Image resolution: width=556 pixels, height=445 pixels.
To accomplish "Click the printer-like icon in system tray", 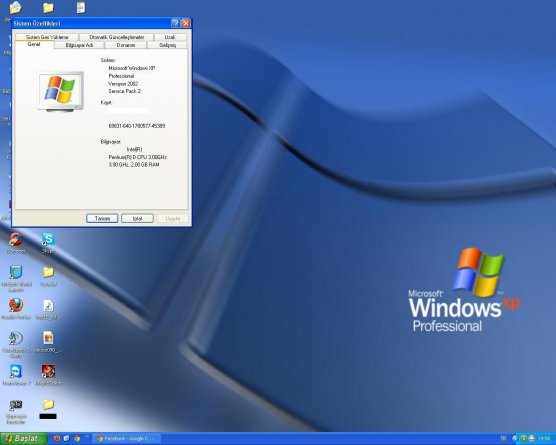I will [x=532, y=439].
